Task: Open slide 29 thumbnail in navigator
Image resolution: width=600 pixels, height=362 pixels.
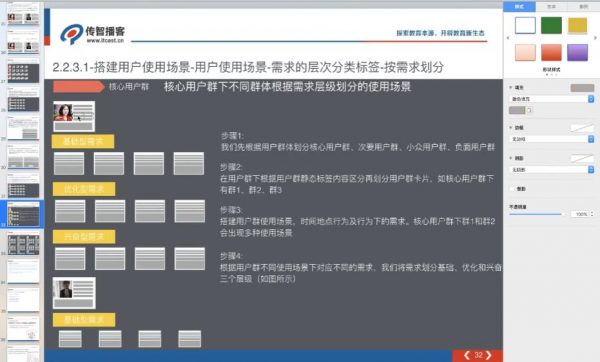Action: tap(23, 129)
